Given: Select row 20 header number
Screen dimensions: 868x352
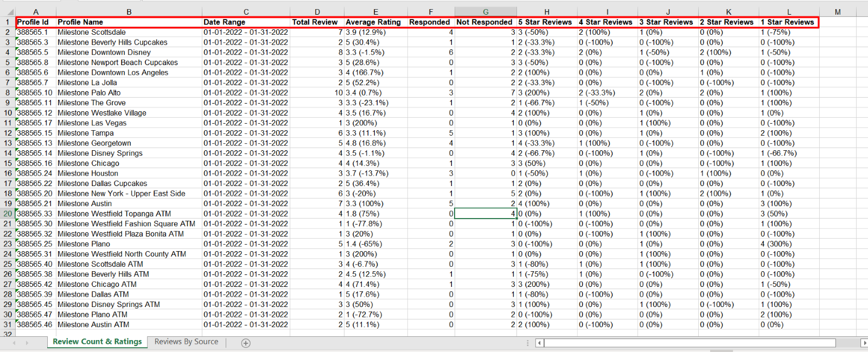Looking at the screenshot, I should 8,214.
